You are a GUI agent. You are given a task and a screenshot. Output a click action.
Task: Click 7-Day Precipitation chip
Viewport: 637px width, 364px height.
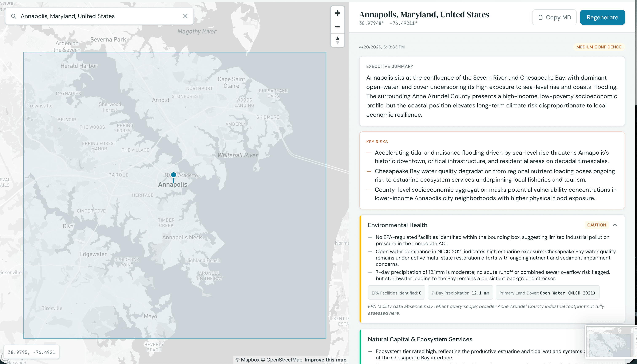[x=460, y=293]
